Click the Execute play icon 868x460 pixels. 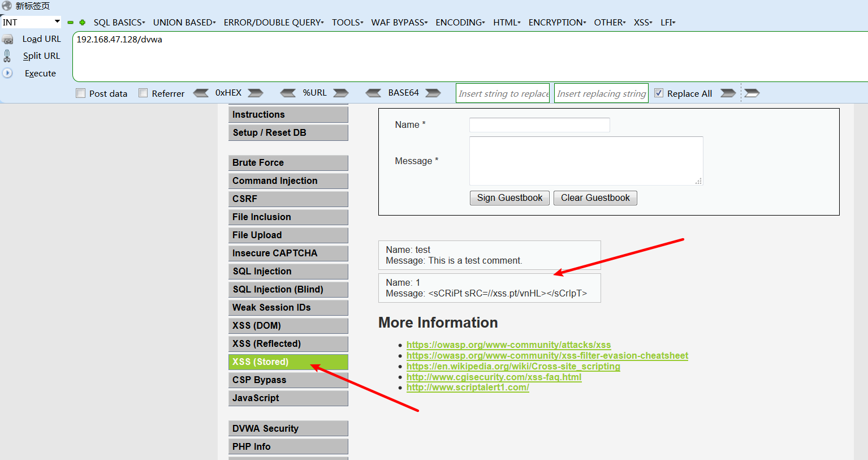(x=7, y=73)
